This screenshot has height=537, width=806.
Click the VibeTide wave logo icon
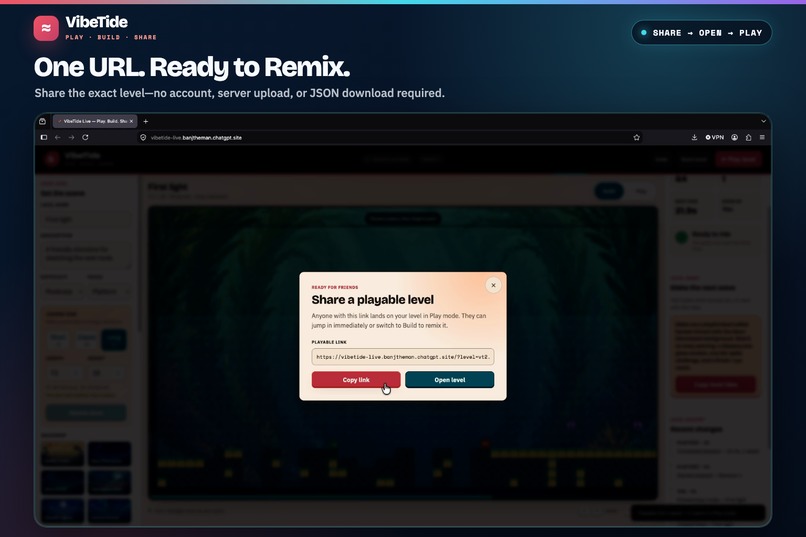tap(46, 28)
